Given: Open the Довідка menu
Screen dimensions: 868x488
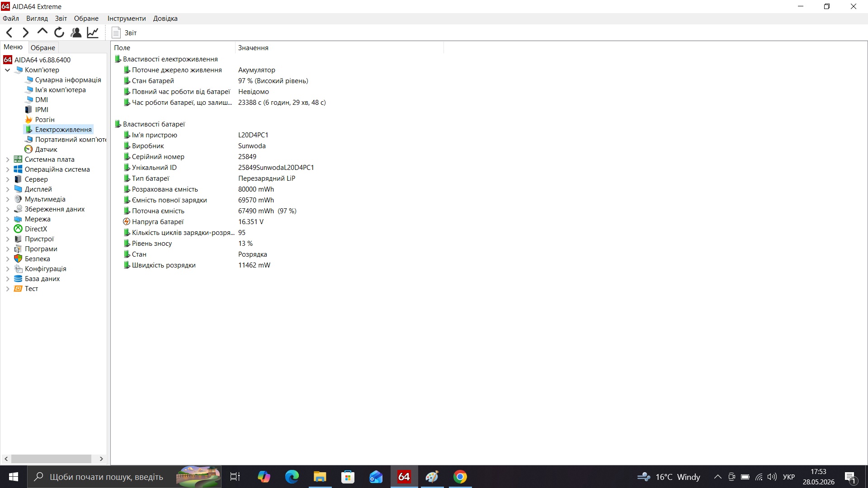Looking at the screenshot, I should point(165,19).
